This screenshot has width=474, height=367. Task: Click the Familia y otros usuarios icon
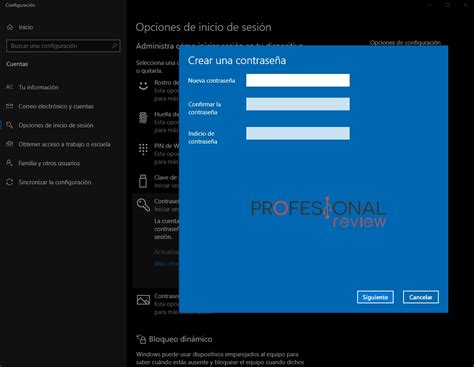coord(10,163)
